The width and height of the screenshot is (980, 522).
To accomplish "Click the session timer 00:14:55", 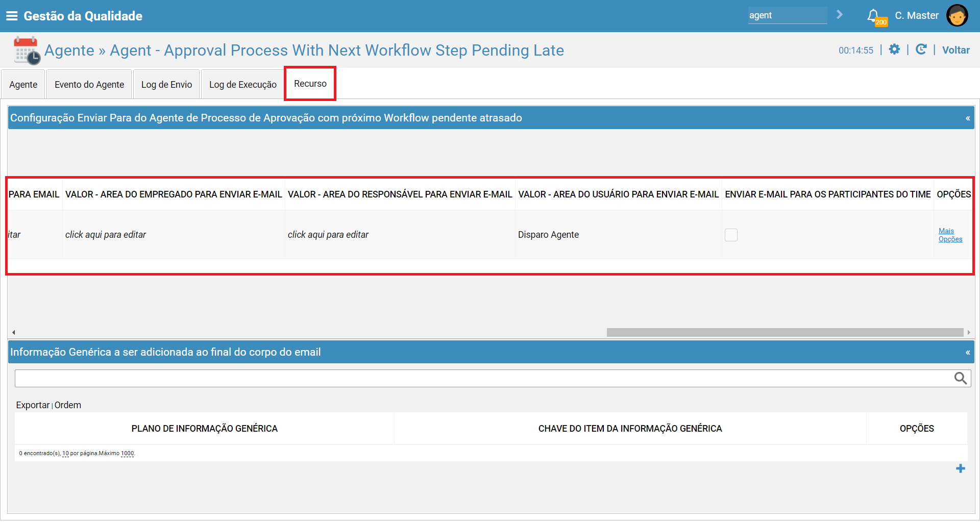I will [x=855, y=51].
